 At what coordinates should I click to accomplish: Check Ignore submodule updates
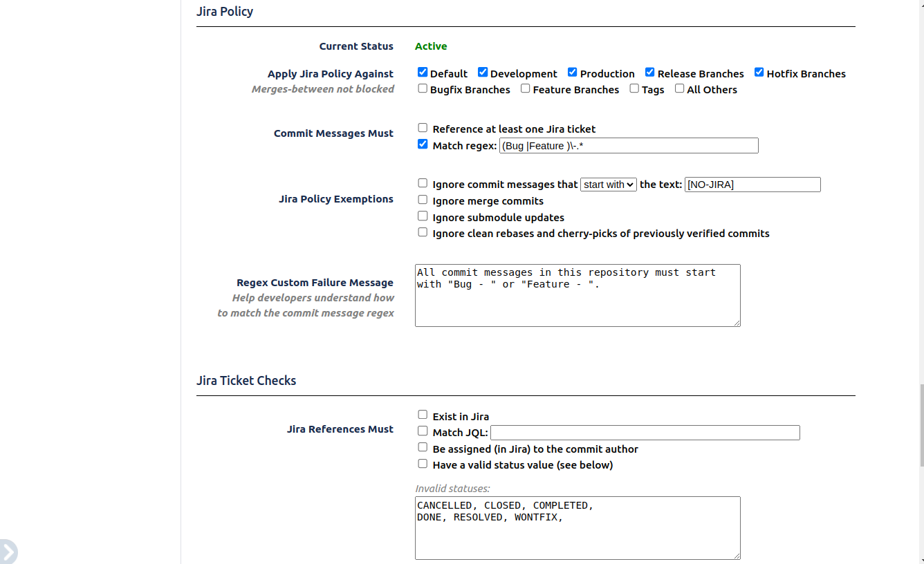click(x=423, y=216)
